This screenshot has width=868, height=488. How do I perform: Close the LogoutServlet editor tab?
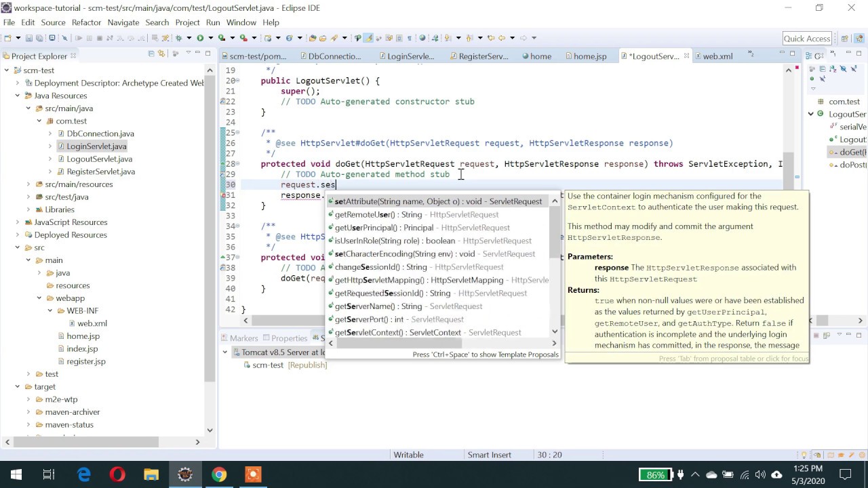686,56
